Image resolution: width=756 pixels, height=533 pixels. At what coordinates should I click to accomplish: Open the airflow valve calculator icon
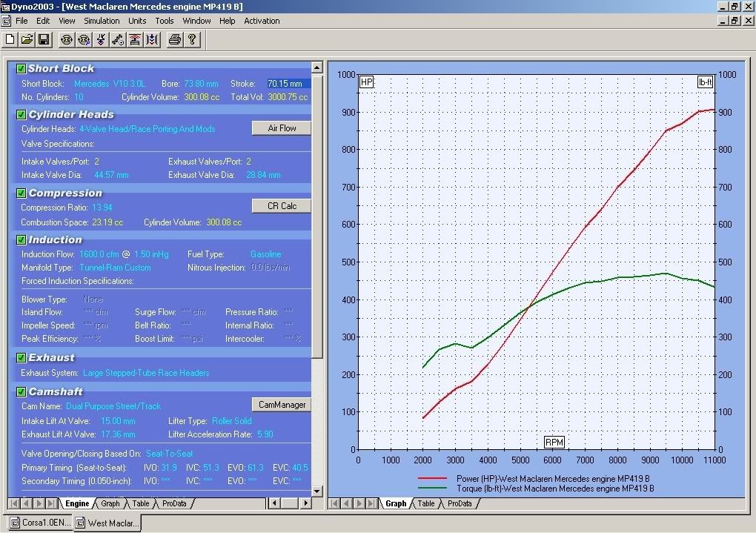pos(101,39)
